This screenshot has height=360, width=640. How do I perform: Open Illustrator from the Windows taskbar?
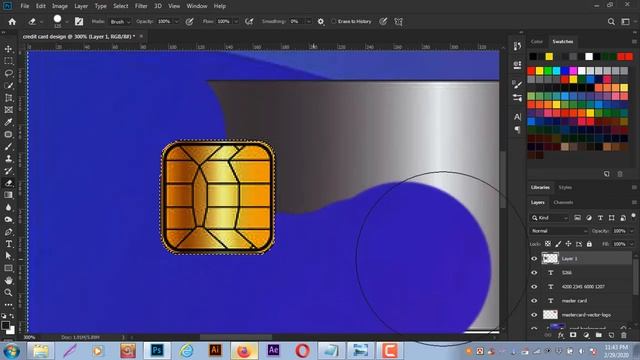pos(215,351)
